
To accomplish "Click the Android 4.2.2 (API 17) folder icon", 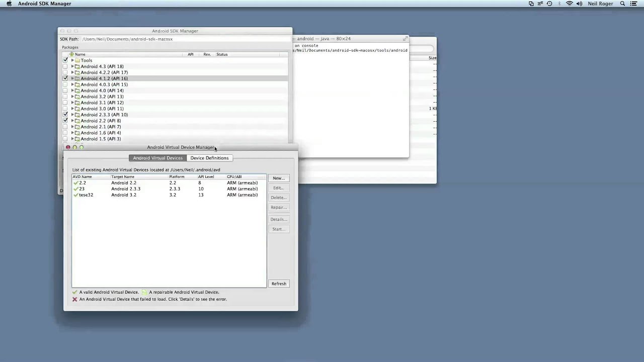I will pos(77,72).
